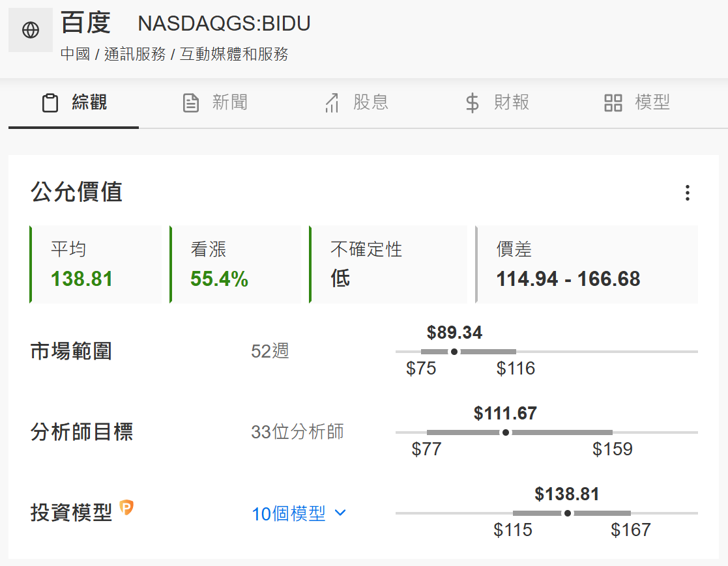Open the 股息 tab
Viewport: 728px width, 566px height.
coord(356,103)
